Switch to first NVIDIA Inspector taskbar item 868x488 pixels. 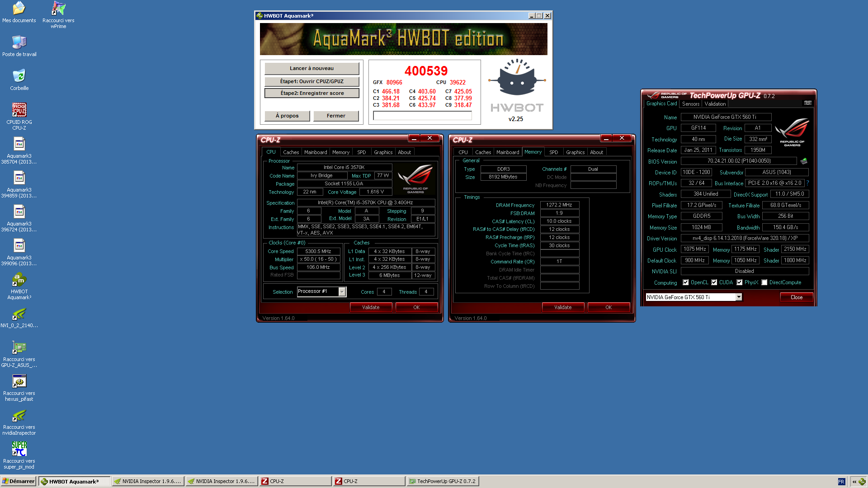click(147, 481)
